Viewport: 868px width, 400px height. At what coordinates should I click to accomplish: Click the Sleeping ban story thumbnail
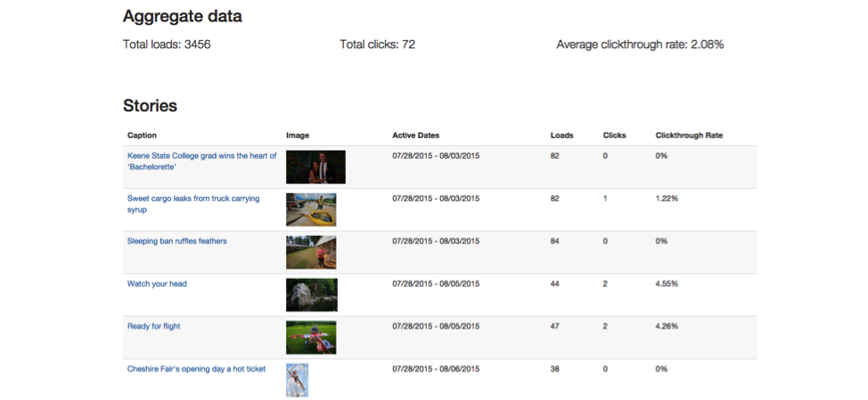tap(311, 252)
